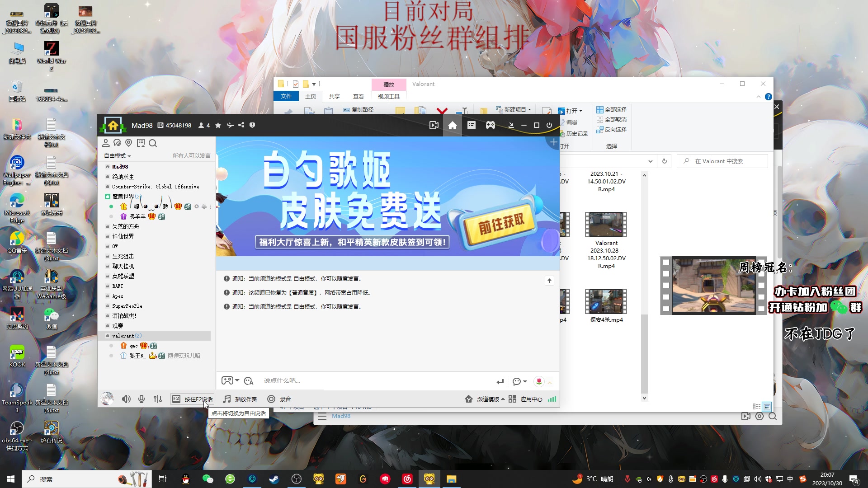Image resolution: width=868 pixels, height=488 pixels.
Task: Click Valorant 2023.10.28 video thumbnail
Action: coord(606,224)
